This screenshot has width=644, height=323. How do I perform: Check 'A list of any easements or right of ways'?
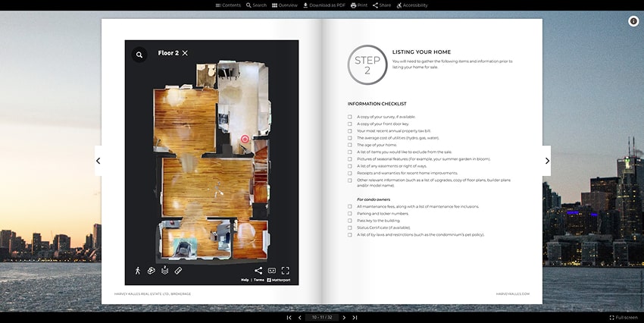[350, 166]
